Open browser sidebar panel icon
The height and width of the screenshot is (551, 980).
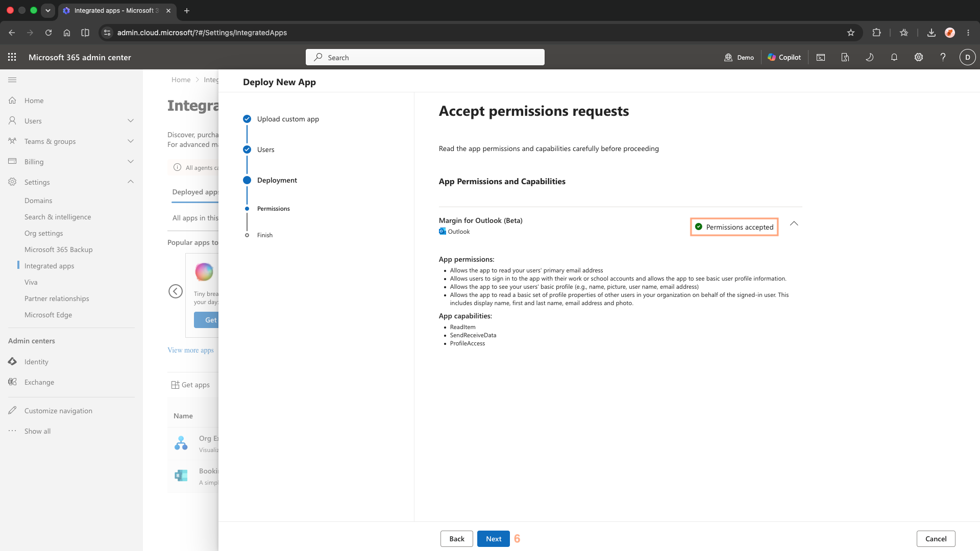(x=85, y=33)
